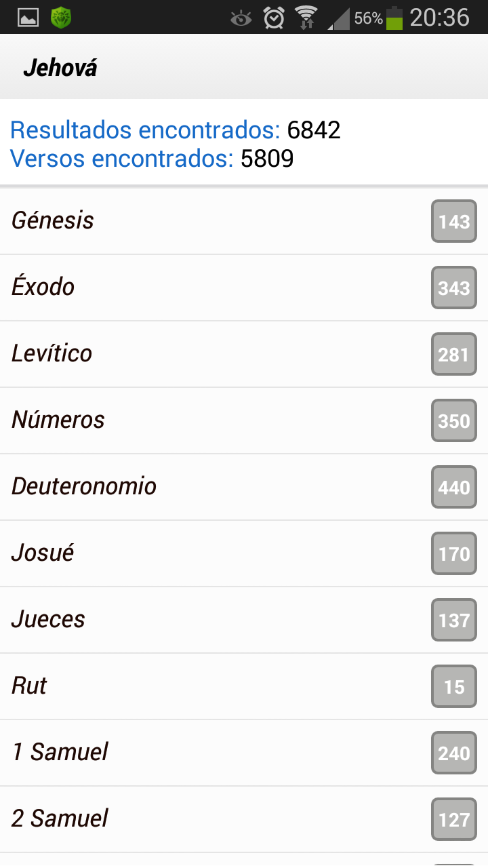Viewport: 488px width, 868px height.
Task: Tap the Wi-Fi signal status icon
Action: tap(306, 17)
